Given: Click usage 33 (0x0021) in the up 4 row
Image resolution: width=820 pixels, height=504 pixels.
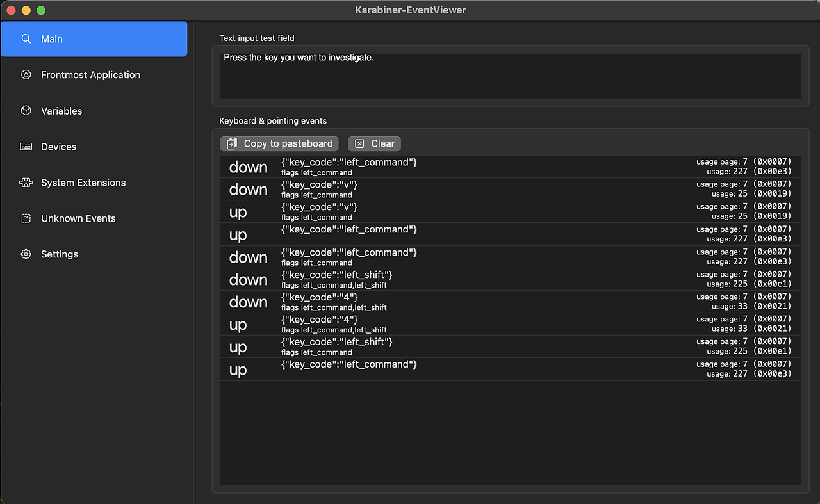Looking at the screenshot, I should click(x=751, y=329).
